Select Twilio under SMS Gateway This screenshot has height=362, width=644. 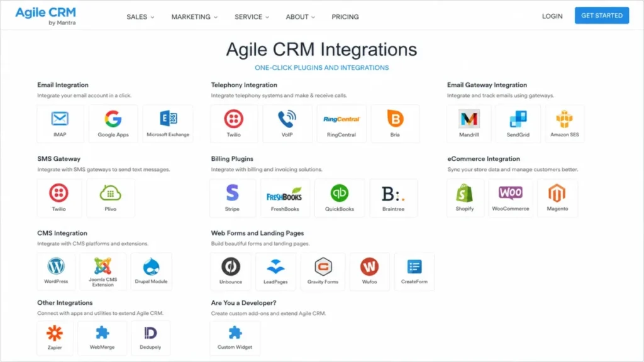click(58, 198)
